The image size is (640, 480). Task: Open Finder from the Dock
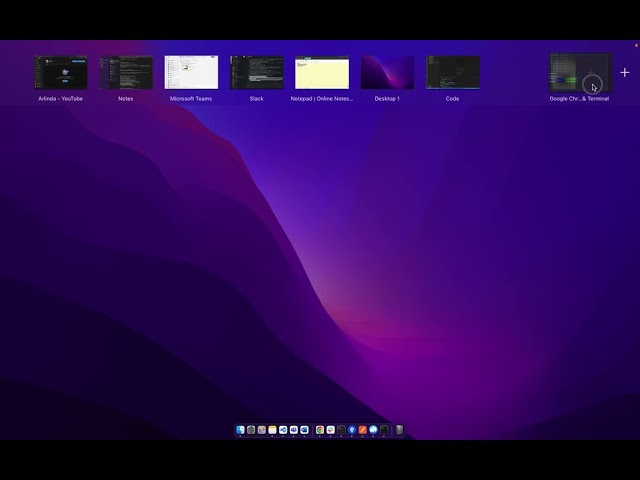(240, 430)
